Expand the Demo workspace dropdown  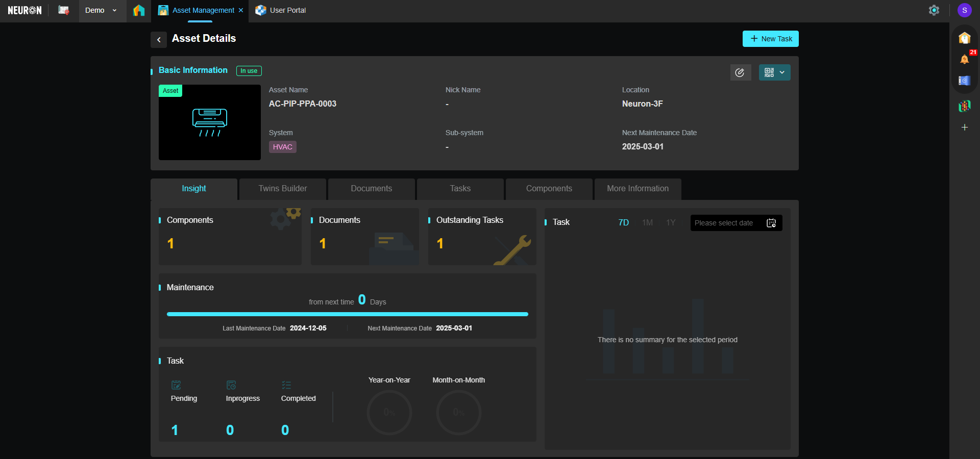point(102,10)
